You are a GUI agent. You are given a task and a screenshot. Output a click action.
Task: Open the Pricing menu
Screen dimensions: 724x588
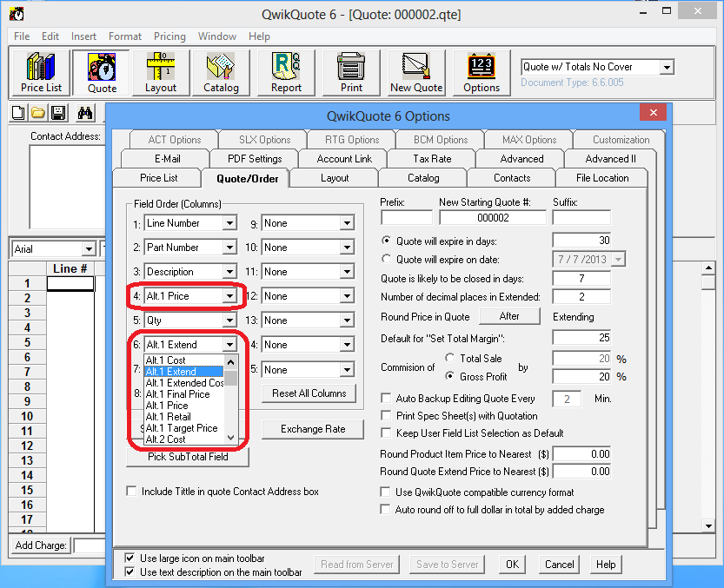tap(169, 36)
